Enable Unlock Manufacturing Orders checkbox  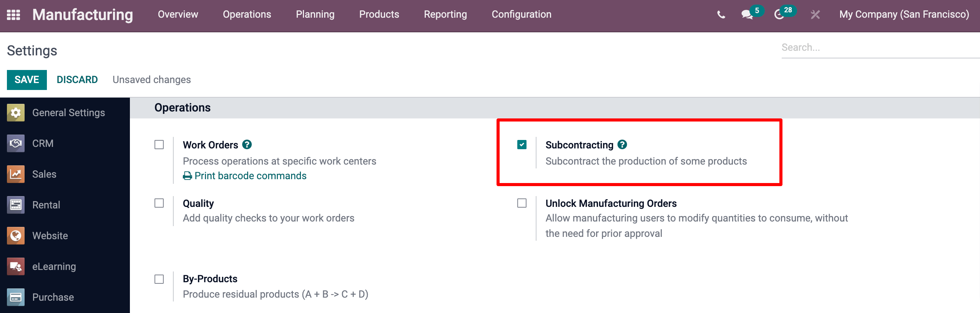click(x=522, y=203)
